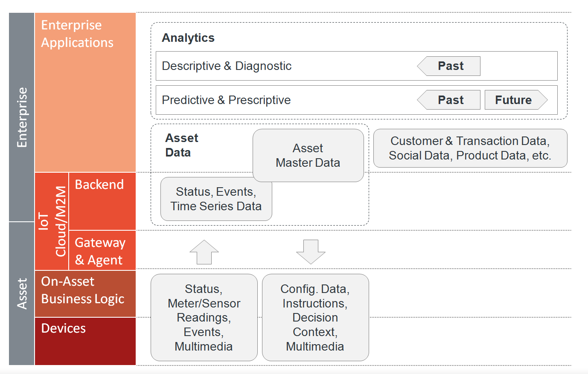Click Status, Events, Time Series Data box
The width and height of the screenshot is (588, 374).
point(216,199)
